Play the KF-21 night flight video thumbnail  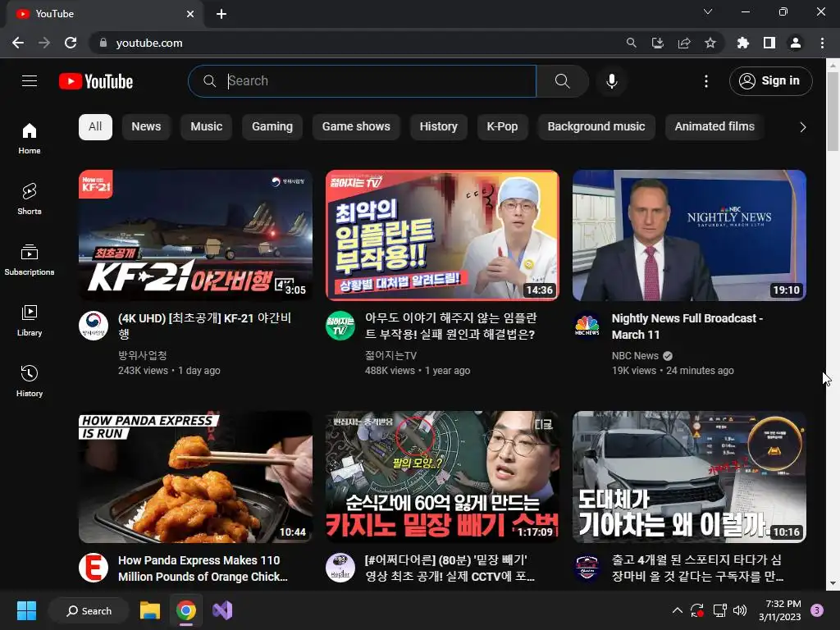pyautogui.click(x=195, y=235)
